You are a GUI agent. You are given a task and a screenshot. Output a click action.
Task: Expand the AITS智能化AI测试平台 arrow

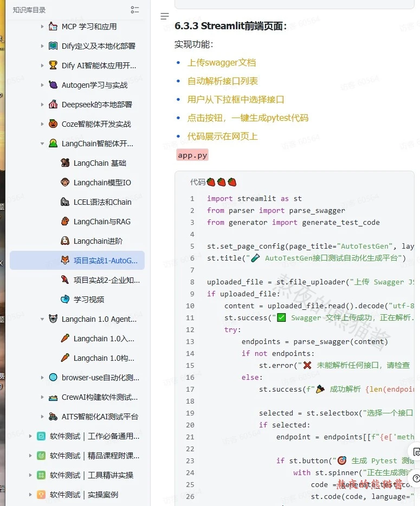click(x=42, y=417)
